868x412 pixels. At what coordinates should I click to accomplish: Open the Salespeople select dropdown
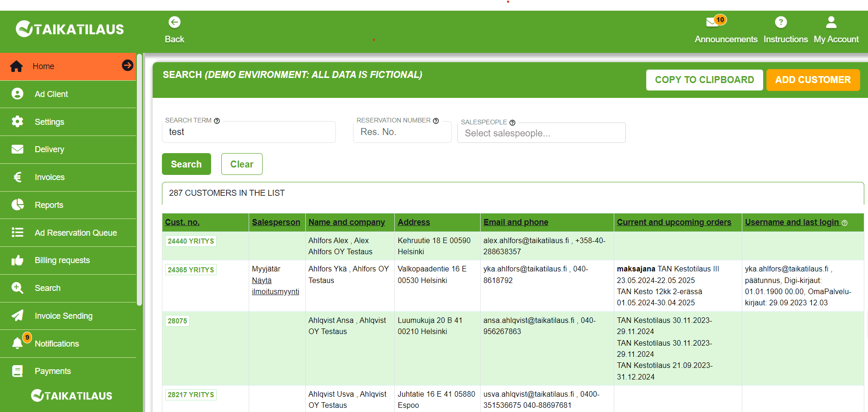coord(541,133)
